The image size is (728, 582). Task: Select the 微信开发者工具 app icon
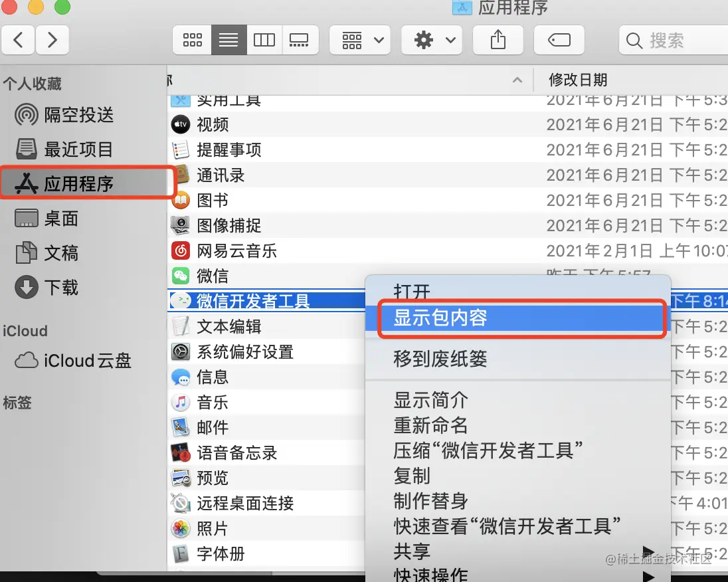pos(181,301)
